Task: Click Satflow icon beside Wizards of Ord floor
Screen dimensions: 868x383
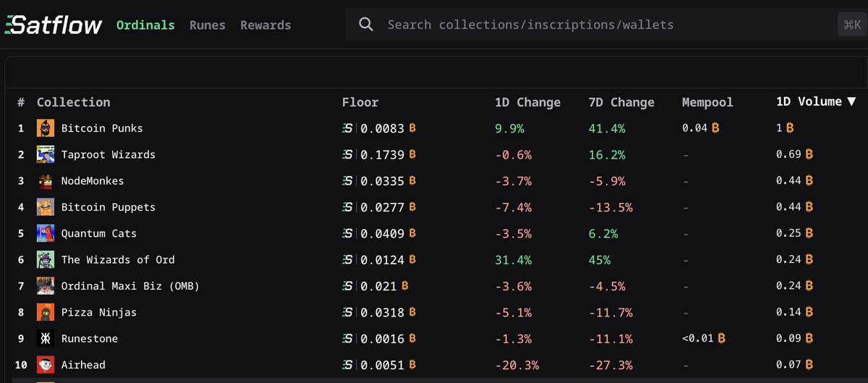Action: click(x=348, y=259)
